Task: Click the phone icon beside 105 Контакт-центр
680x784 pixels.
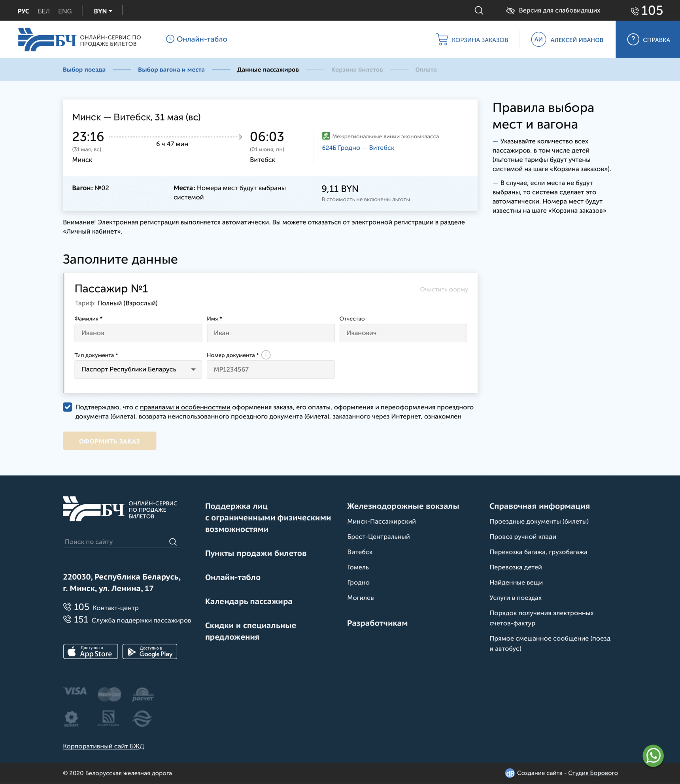Action: pyautogui.click(x=67, y=607)
